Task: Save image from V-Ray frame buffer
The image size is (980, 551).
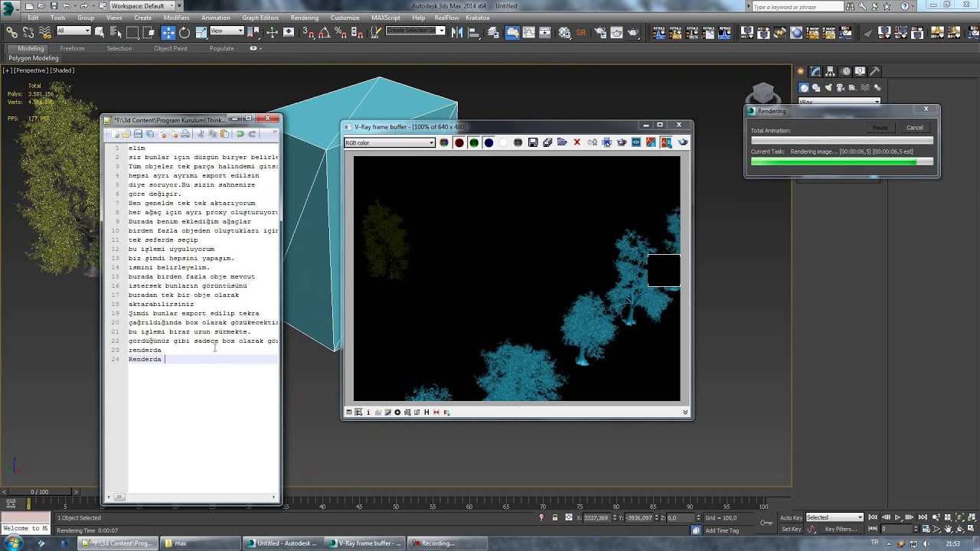Action: click(533, 142)
